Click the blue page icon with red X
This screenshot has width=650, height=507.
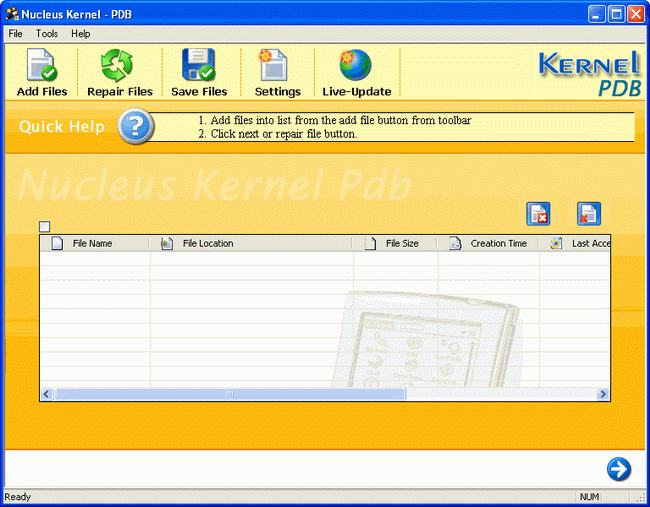pos(589,214)
